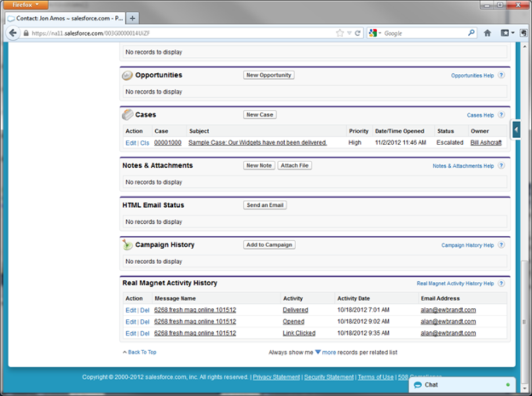Image resolution: width=532 pixels, height=396 pixels.
Task: Open case number 00001000
Action: tap(168, 143)
